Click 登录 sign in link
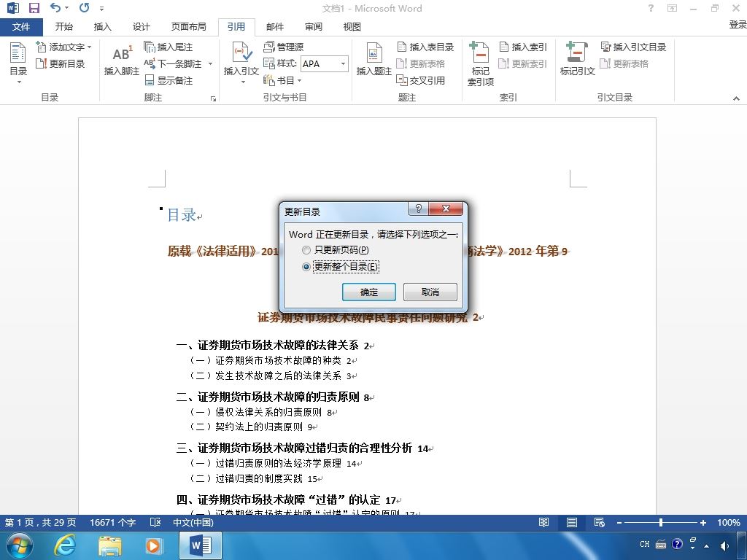The image size is (747, 560). coord(738,25)
